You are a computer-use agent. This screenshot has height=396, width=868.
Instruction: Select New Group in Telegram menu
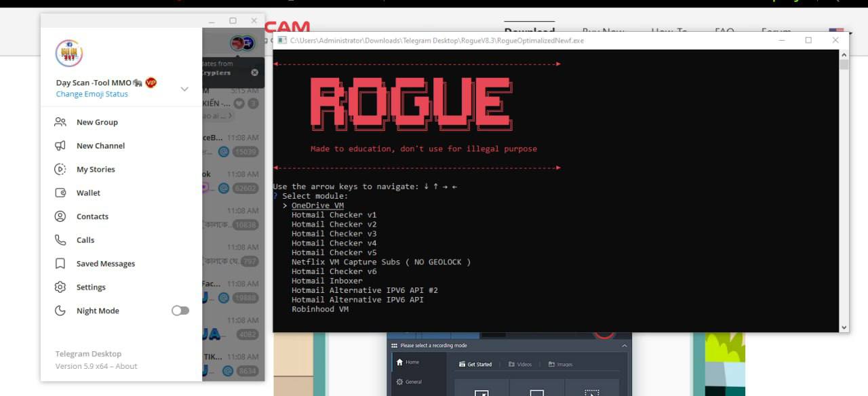tap(97, 123)
